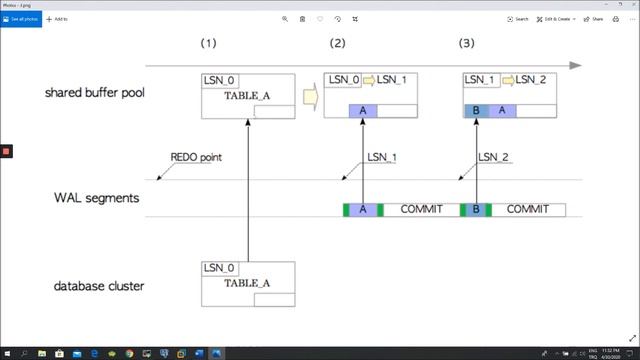Open the notification Action Center icon
This screenshot has width=640, height=360.
pyautogui.click(x=630, y=353)
